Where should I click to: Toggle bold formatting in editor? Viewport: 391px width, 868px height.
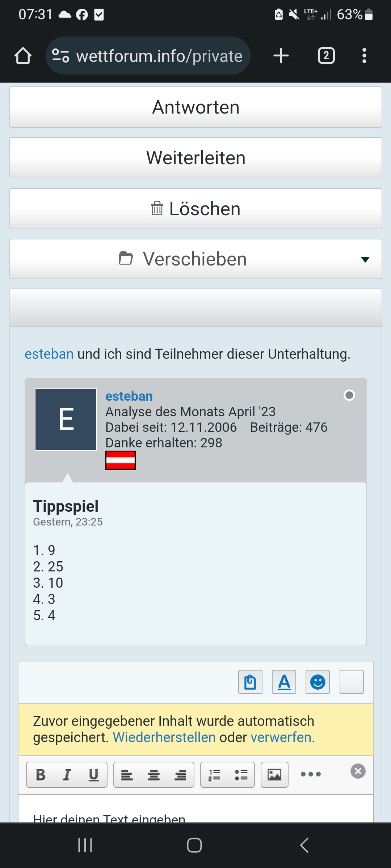[41, 775]
